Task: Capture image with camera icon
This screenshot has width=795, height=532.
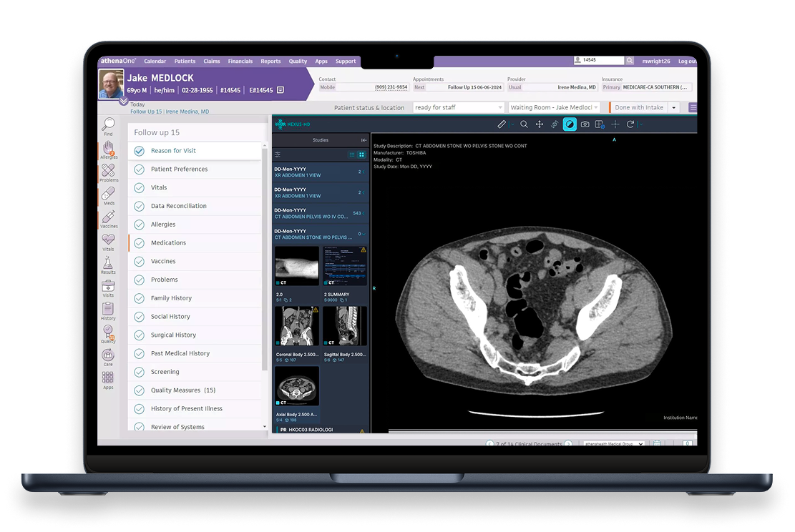Action: coord(585,124)
